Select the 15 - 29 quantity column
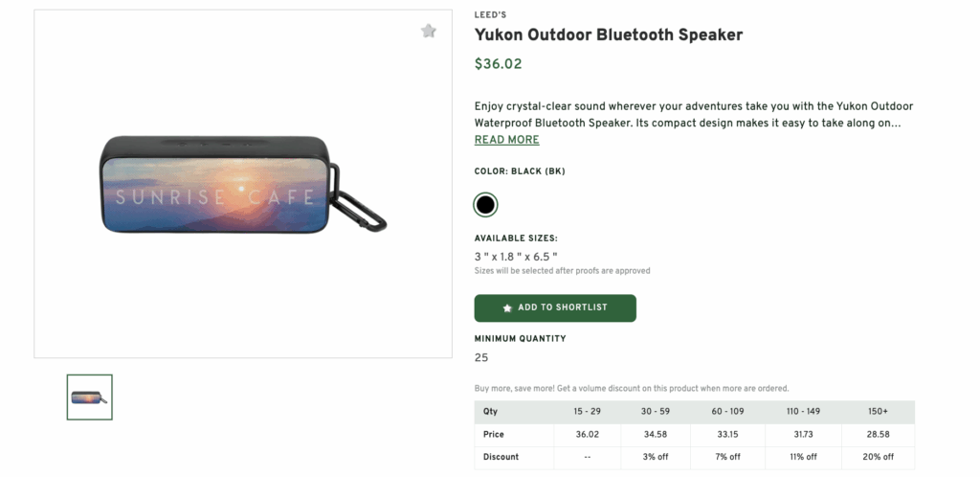 click(587, 412)
